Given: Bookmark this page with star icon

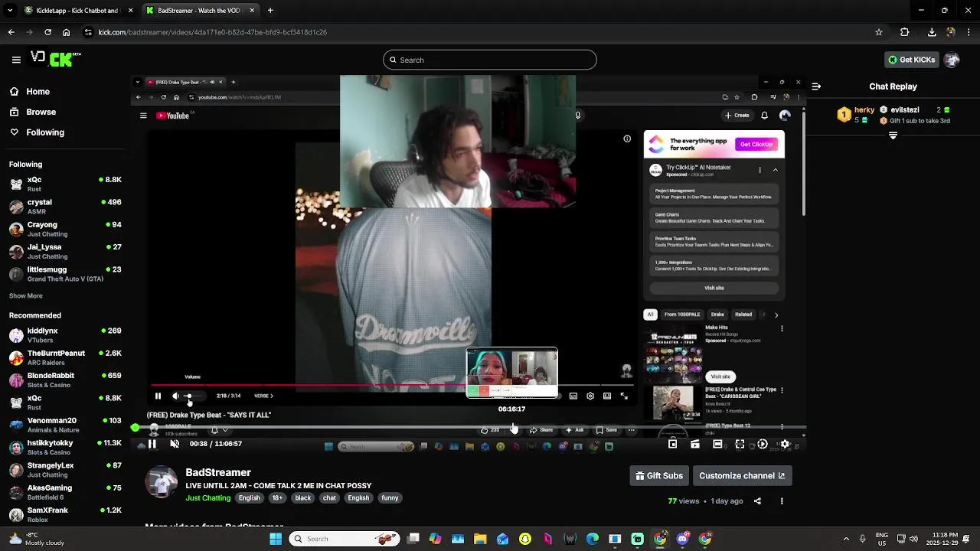Looking at the screenshot, I should [x=879, y=32].
